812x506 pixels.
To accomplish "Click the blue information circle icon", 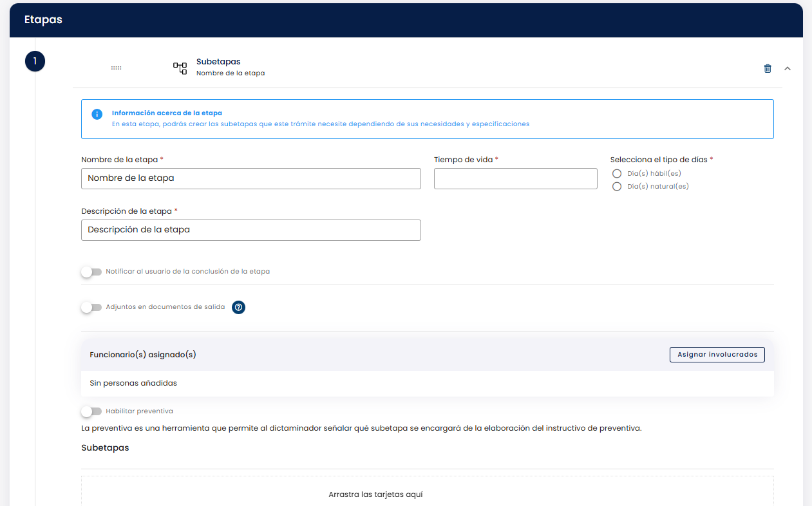I will tap(97, 114).
